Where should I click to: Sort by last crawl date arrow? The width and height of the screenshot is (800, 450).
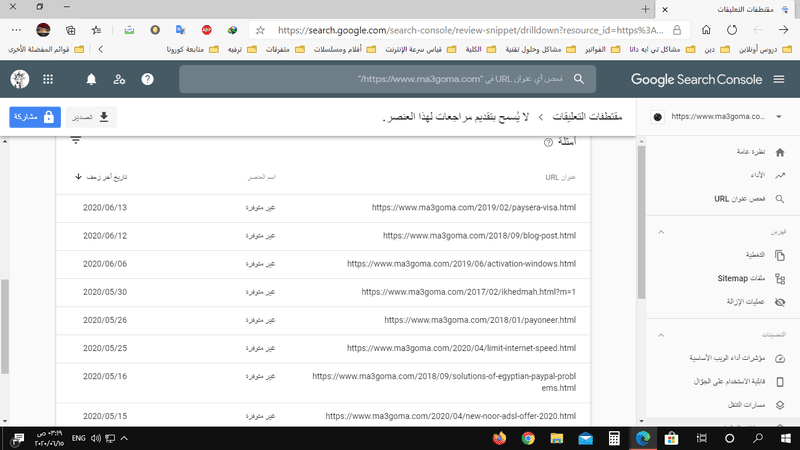point(78,177)
